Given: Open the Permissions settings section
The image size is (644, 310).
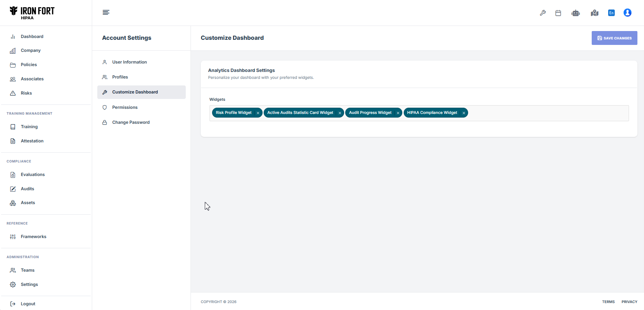Looking at the screenshot, I should (x=125, y=107).
